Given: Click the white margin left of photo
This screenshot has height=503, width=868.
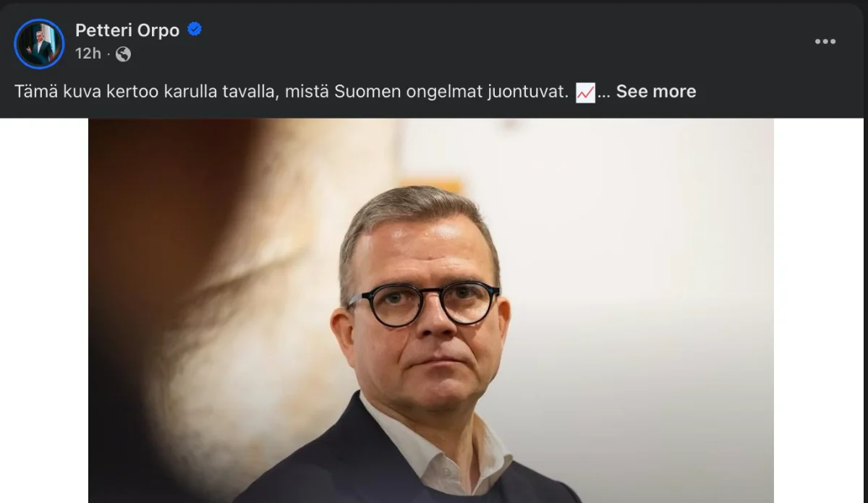Looking at the screenshot, I should tap(43, 311).
